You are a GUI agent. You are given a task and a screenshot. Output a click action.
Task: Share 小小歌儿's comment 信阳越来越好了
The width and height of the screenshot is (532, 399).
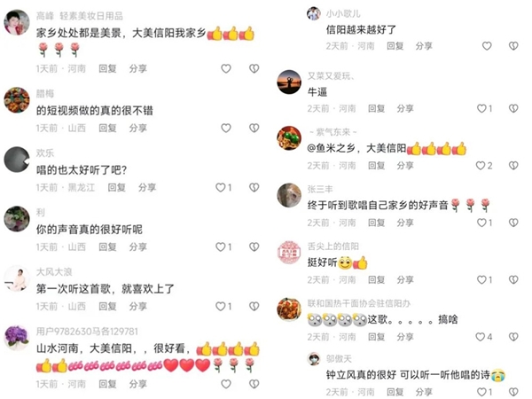[424, 46]
